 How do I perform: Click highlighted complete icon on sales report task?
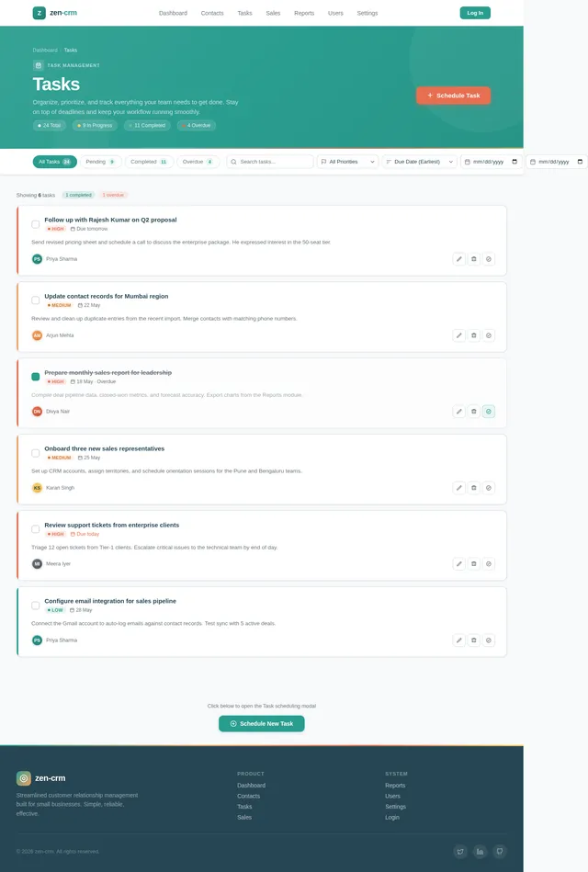[489, 412]
